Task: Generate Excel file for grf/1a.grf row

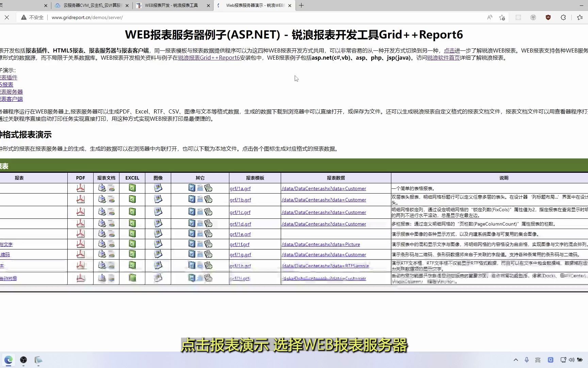Action: point(132,188)
